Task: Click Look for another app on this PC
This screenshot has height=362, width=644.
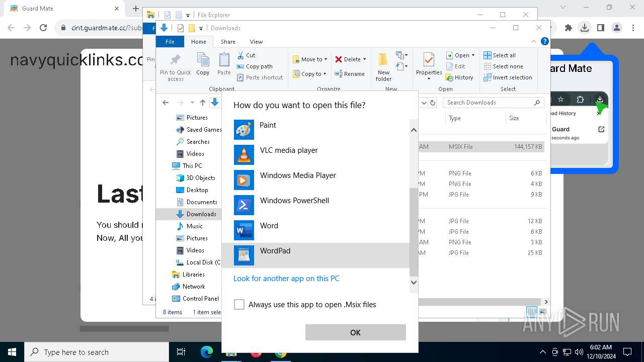Action: click(x=286, y=279)
